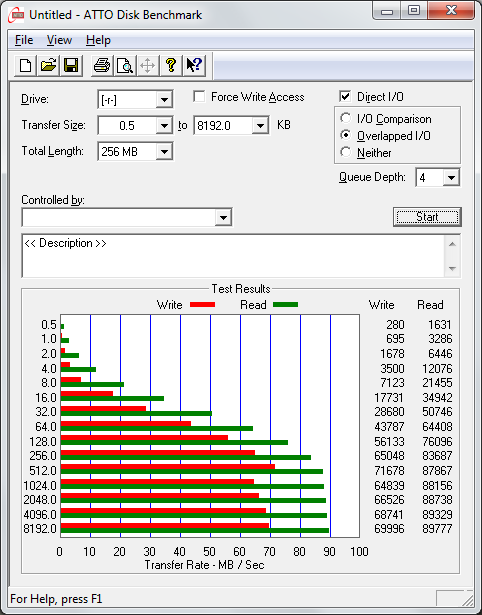This screenshot has height=615, width=482.
Task: Expand the Drive dropdown showing [-r-]
Action: [x=164, y=100]
